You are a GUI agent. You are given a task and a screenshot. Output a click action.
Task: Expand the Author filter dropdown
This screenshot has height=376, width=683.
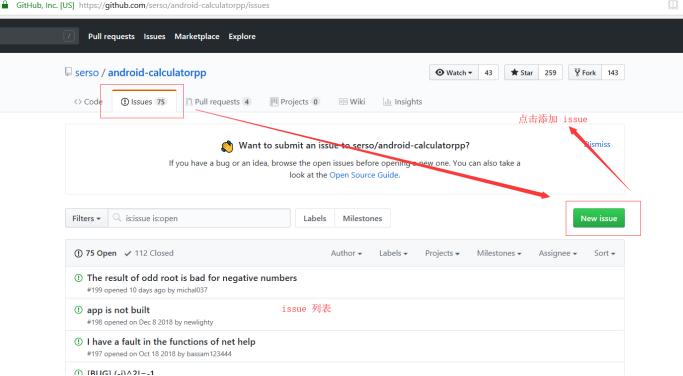coord(346,253)
